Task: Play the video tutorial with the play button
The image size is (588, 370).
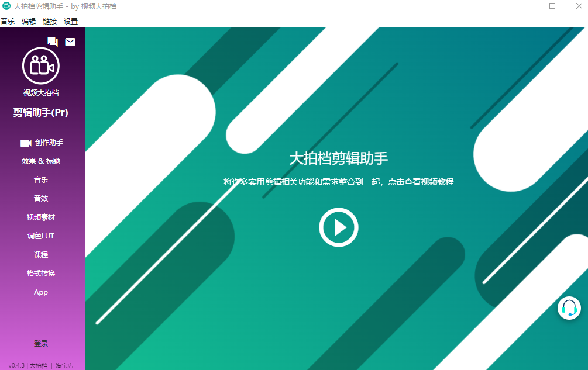Action: coord(338,227)
